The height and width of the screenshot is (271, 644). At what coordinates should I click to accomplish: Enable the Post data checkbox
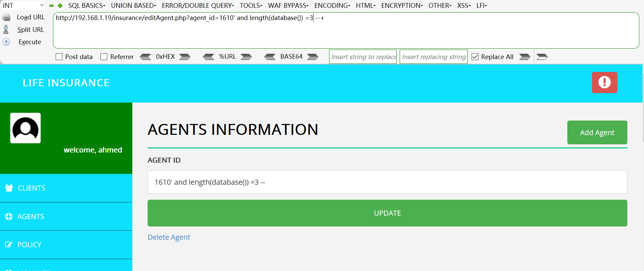tap(59, 57)
